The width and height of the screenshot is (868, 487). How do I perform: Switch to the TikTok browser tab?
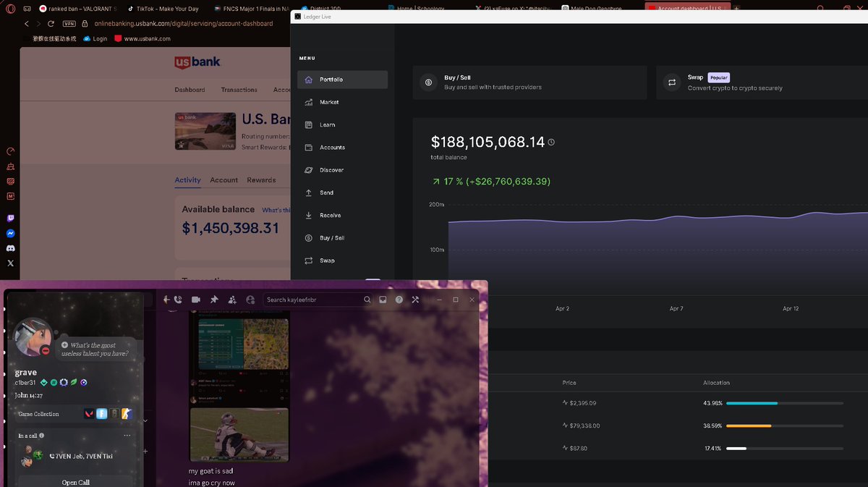(163, 9)
